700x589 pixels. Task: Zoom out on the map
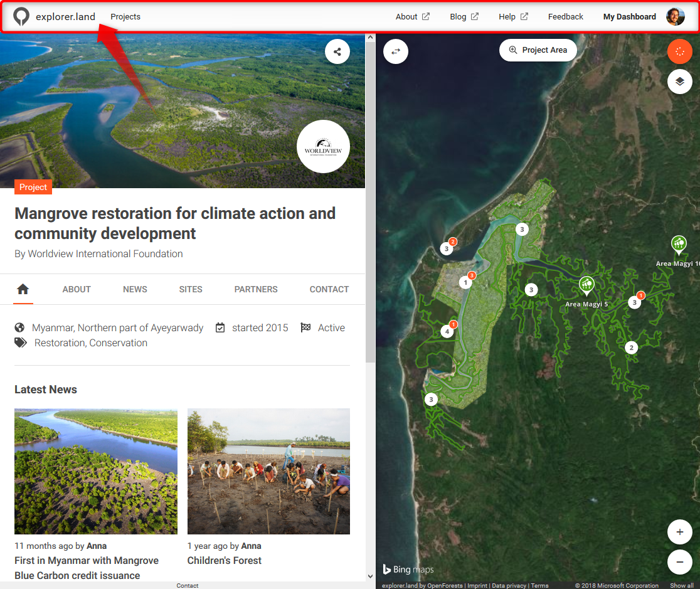click(x=679, y=562)
